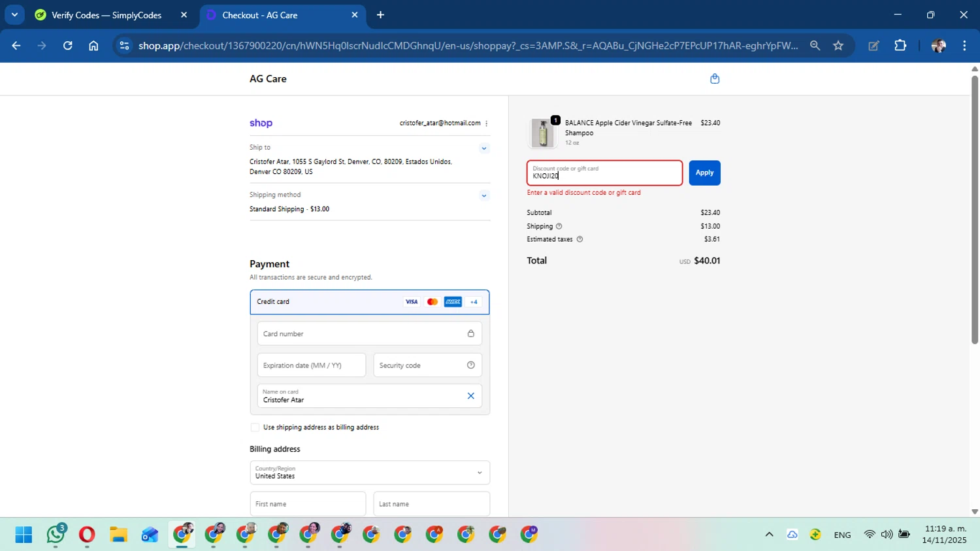Open the Chrome three-dot menu
The width and height of the screenshot is (980, 551).
964,46
